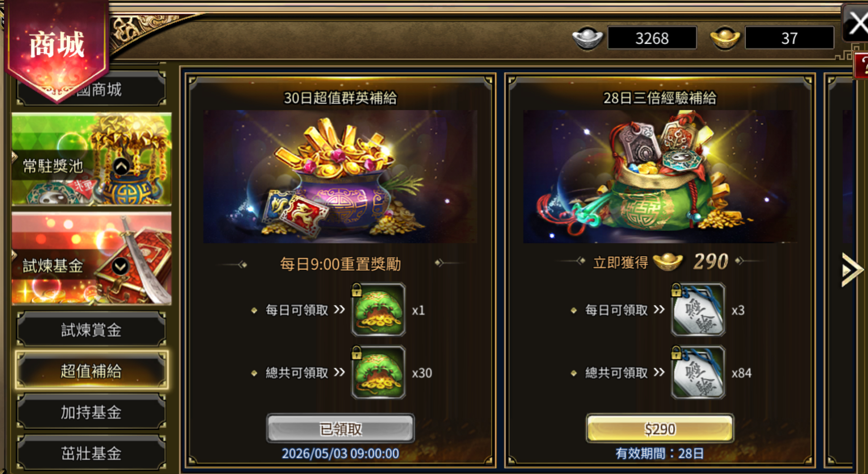Show next supply packs with right arrow
Image resolution: width=868 pixels, height=474 pixels.
852,269
